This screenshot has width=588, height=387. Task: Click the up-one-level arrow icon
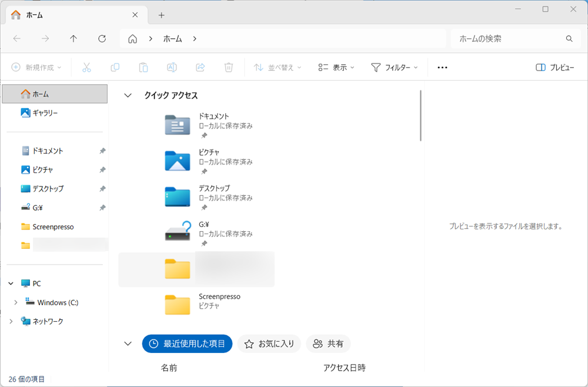pyautogui.click(x=72, y=39)
